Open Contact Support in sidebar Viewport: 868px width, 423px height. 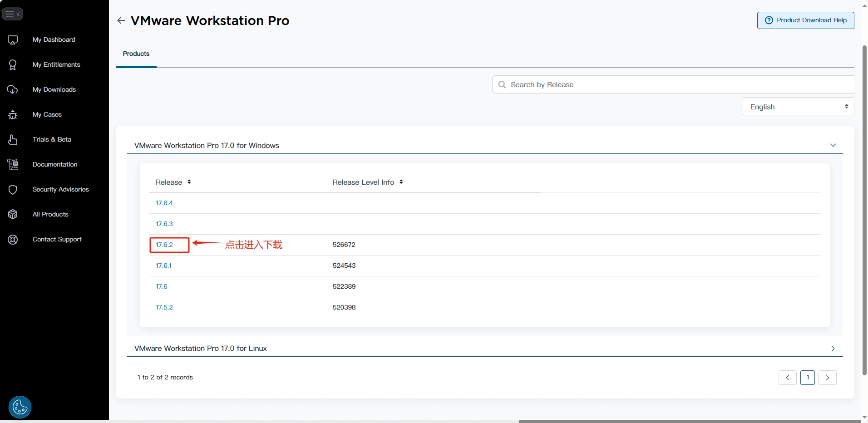pos(57,239)
